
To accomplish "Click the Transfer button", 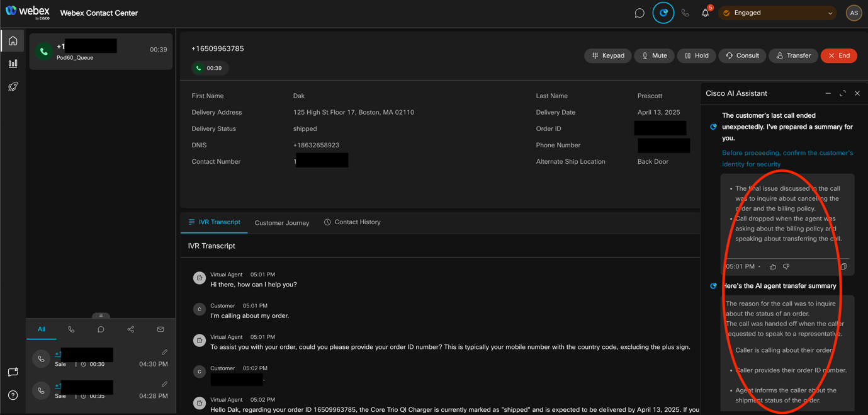I will [x=793, y=55].
